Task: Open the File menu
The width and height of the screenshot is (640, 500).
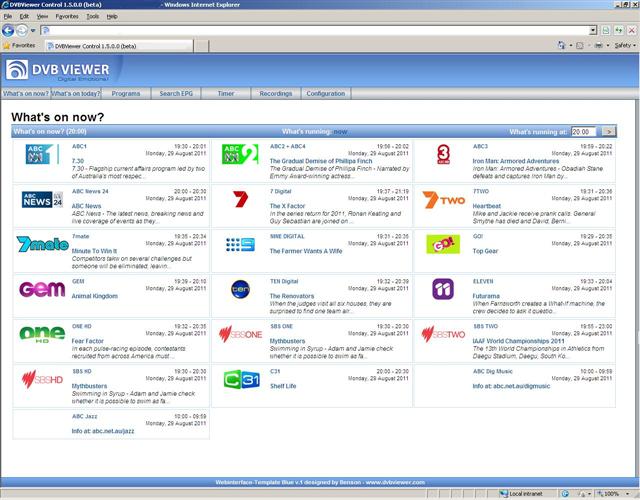Action: tap(8, 16)
